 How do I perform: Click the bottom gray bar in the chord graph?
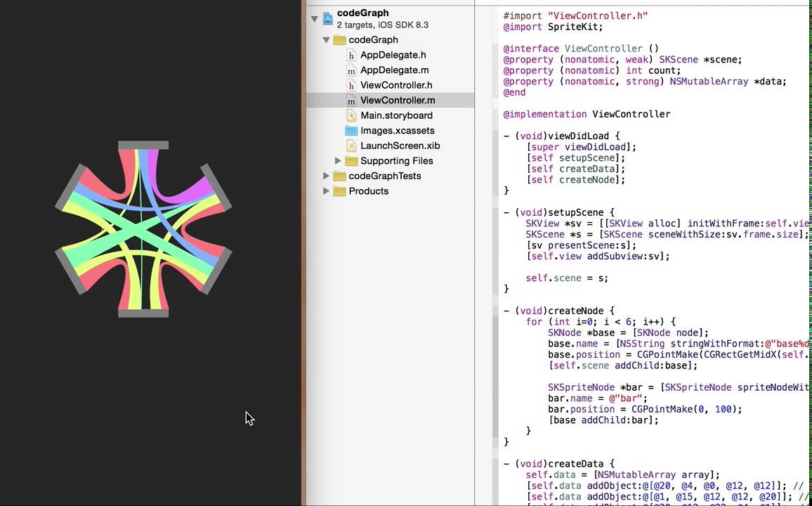coord(143,313)
